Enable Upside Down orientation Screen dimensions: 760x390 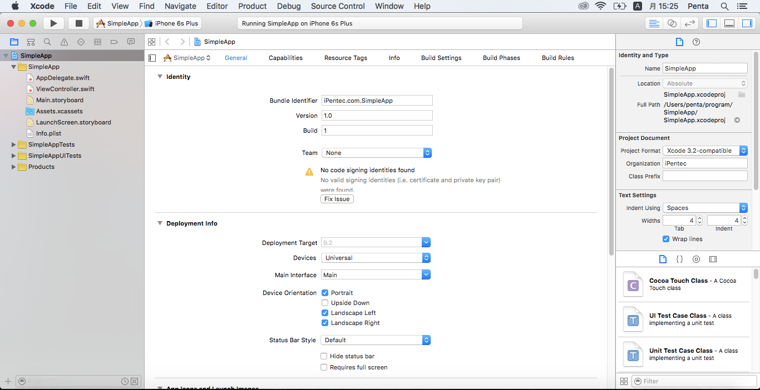point(325,303)
